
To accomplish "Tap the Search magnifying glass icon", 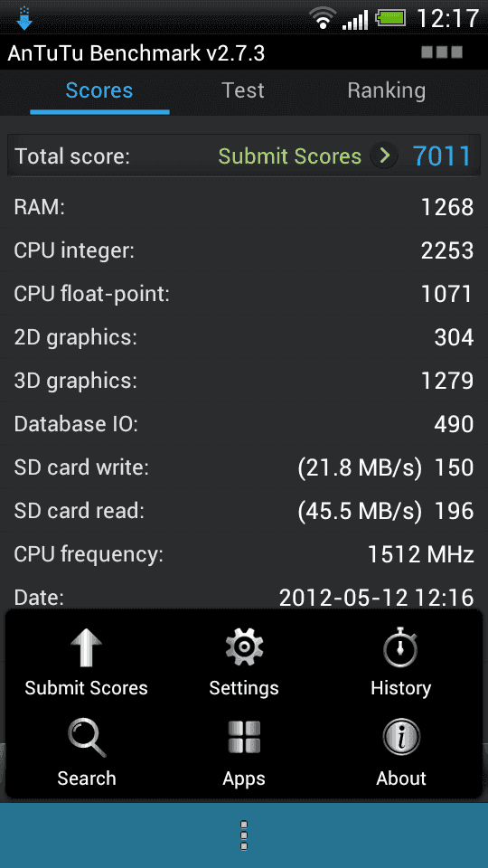I will click(x=87, y=738).
